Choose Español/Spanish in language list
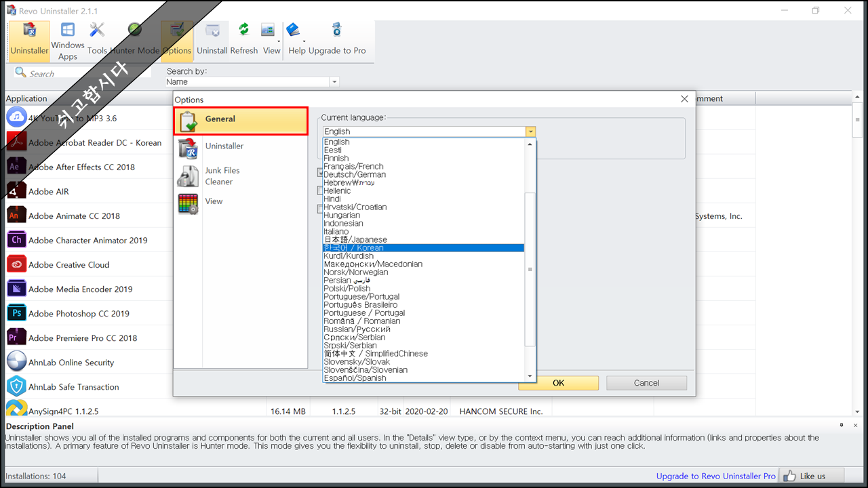Screen dimensions: 868x488 tap(424, 378)
